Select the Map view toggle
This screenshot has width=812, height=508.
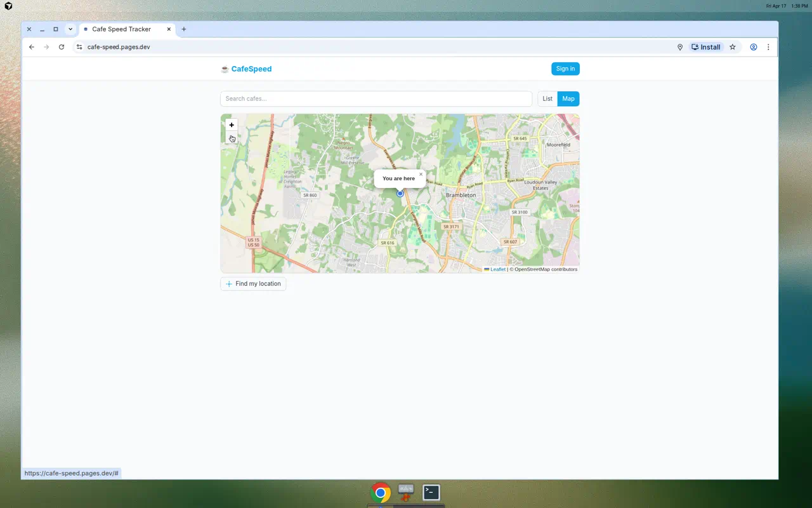[568, 98]
